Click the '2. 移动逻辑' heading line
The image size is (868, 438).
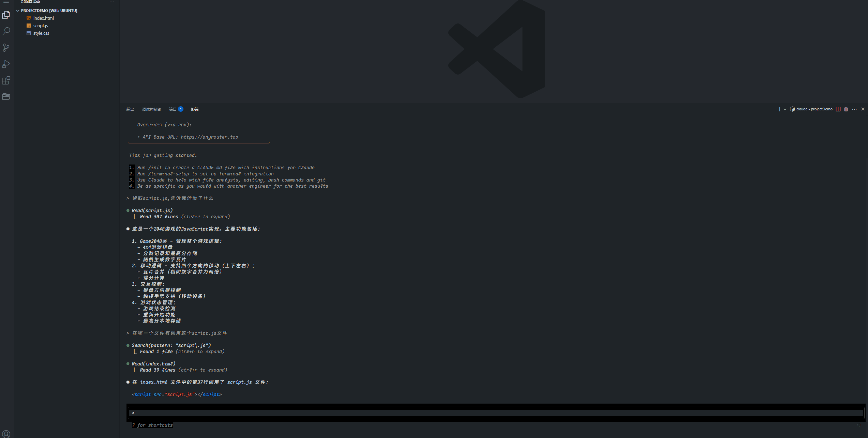pyautogui.click(x=193, y=266)
